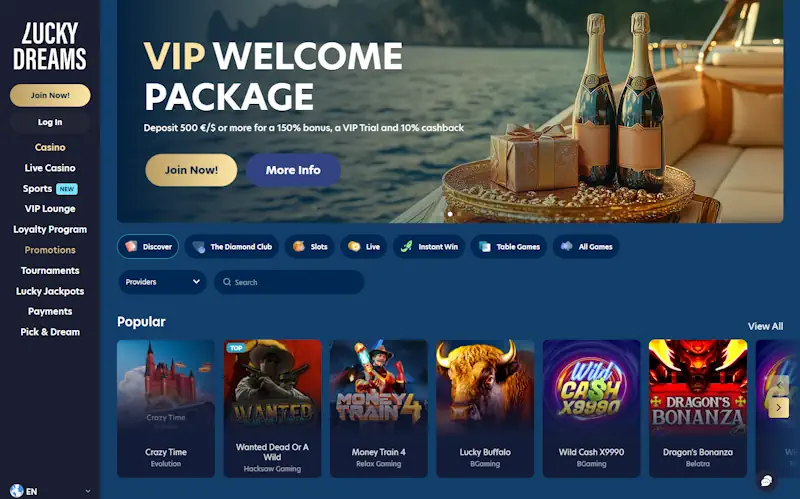Go to the VIP Lounge menu item
Viewport: 800px width, 499px height.
point(50,209)
